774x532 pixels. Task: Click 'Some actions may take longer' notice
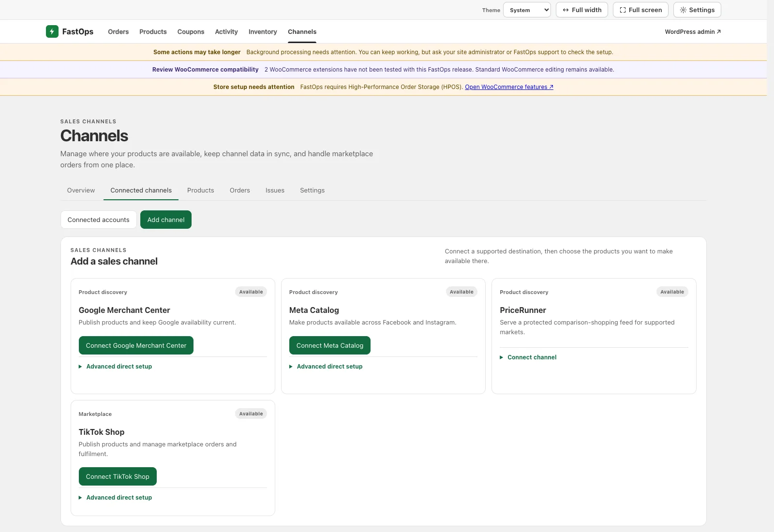coord(197,52)
